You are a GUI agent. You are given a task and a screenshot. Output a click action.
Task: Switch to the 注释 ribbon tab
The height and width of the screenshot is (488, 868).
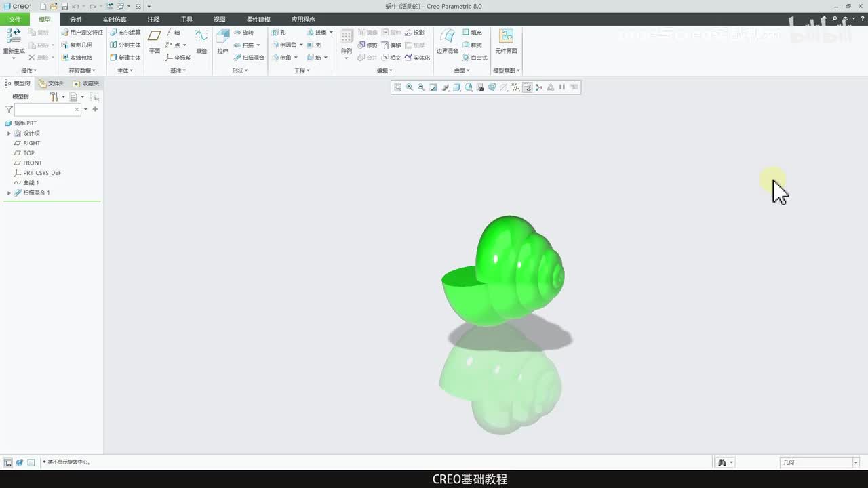click(154, 20)
